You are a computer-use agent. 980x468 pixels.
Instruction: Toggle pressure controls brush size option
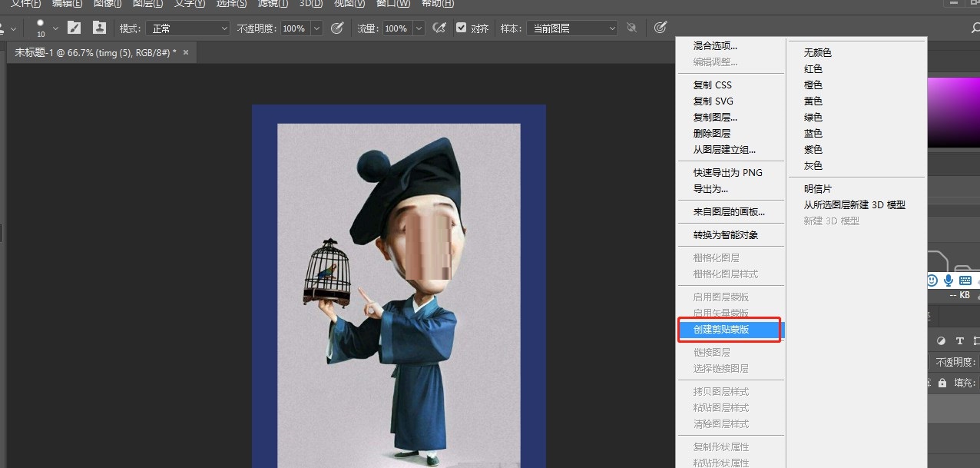662,28
